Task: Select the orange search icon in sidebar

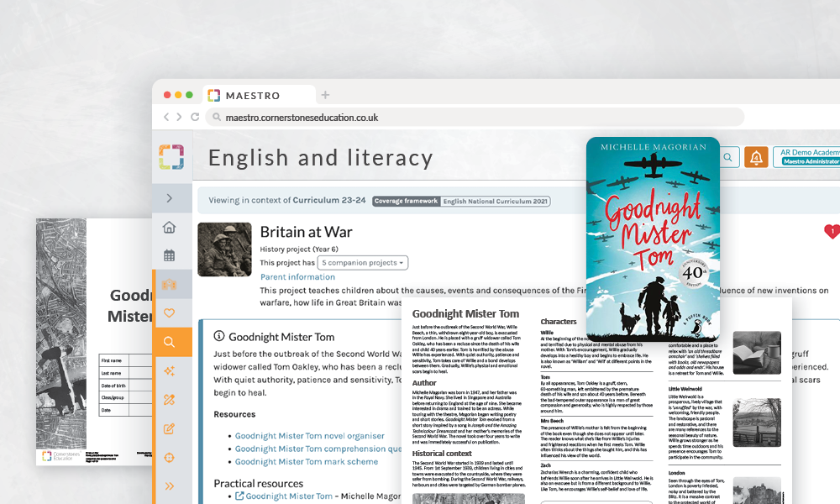Action: point(170,342)
